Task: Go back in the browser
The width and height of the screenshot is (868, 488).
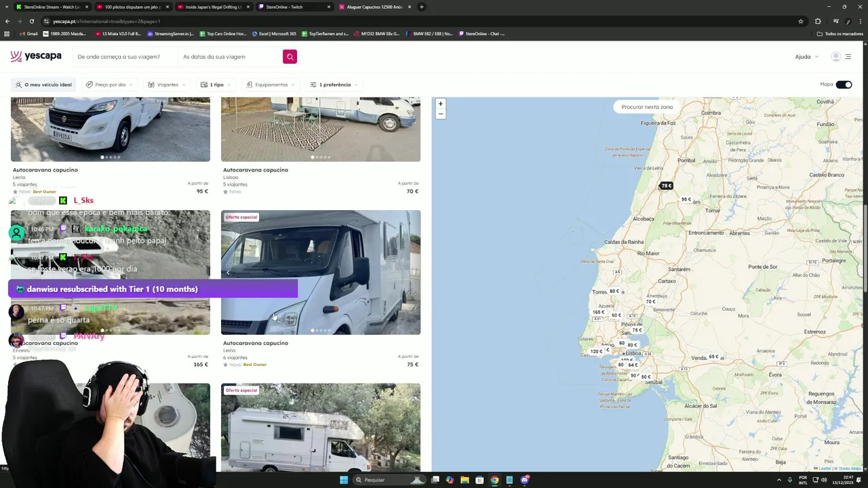Action: [x=7, y=21]
